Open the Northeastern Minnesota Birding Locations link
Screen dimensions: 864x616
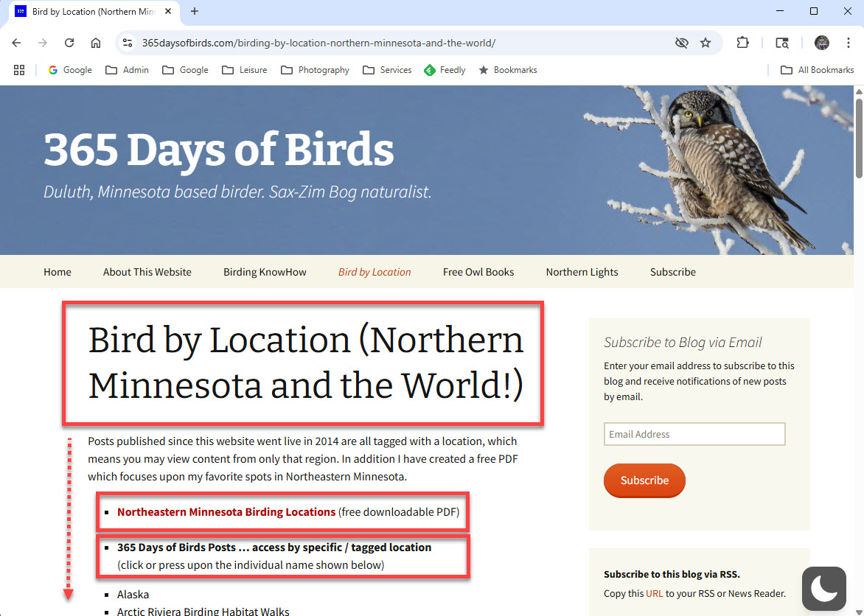(x=226, y=512)
